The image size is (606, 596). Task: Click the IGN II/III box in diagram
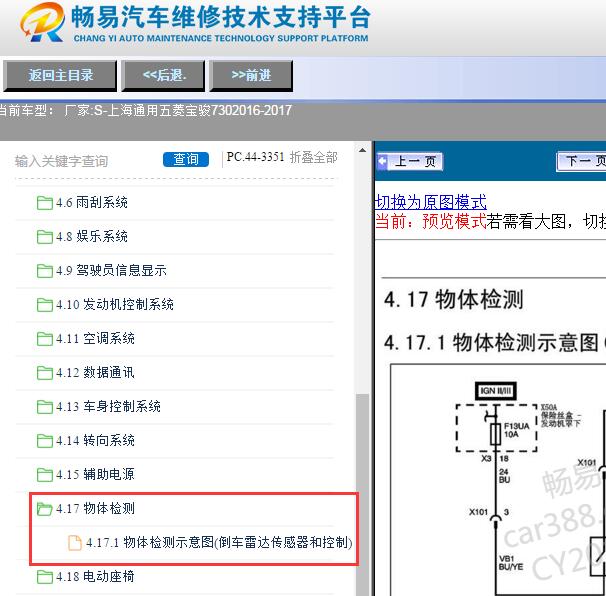(495, 391)
